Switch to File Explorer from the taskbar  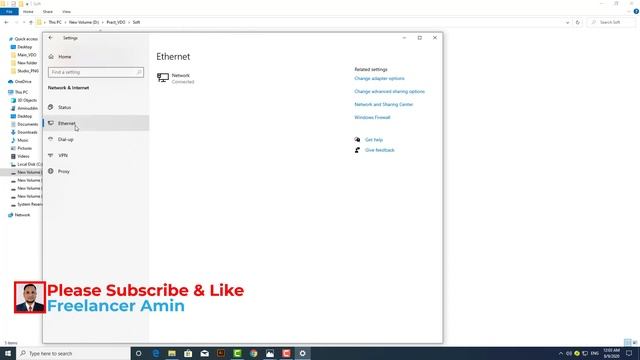tap(172, 353)
